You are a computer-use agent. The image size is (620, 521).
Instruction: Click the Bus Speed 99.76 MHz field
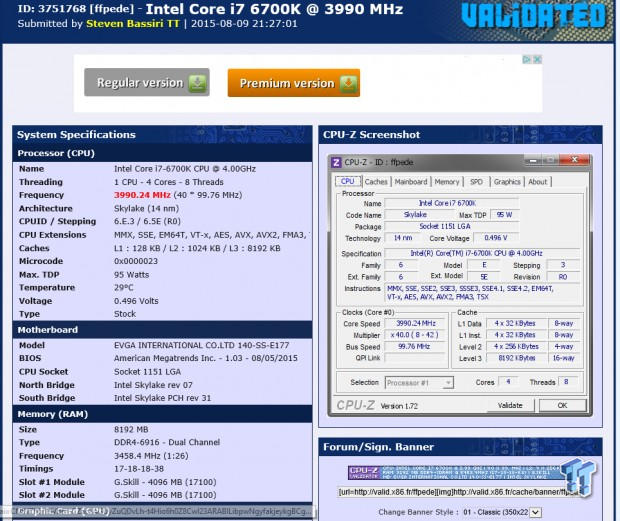click(x=415, y=347)
